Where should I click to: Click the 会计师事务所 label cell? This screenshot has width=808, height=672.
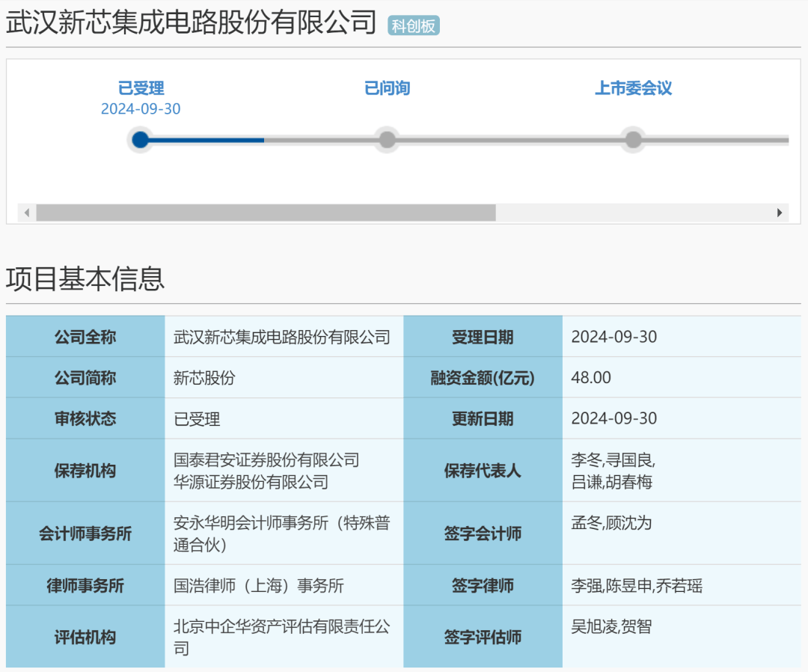[85, 533]
